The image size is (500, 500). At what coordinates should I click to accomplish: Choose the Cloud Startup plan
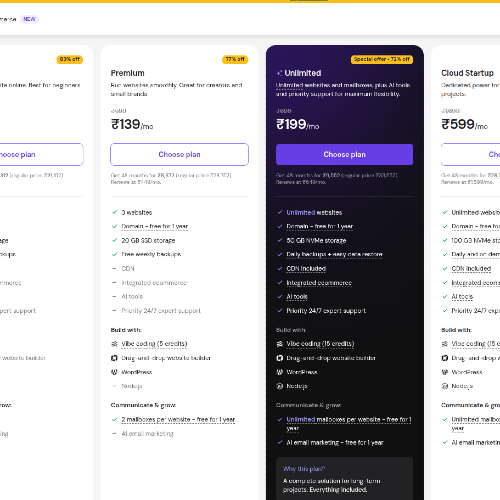(470, 154)
